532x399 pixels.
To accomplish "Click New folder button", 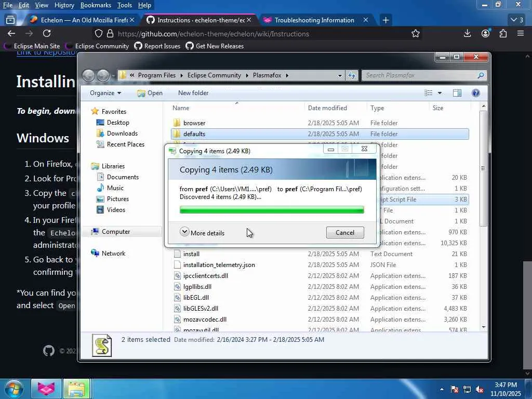I will click(x=193, y=93).
